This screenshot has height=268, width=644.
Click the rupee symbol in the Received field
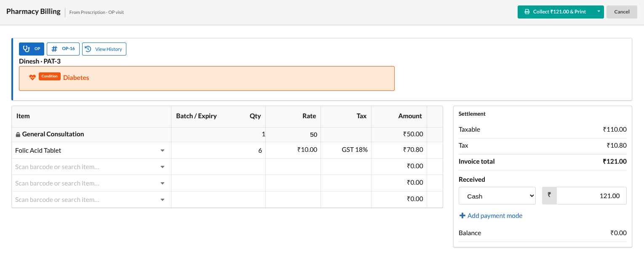[x=549, y=196]
